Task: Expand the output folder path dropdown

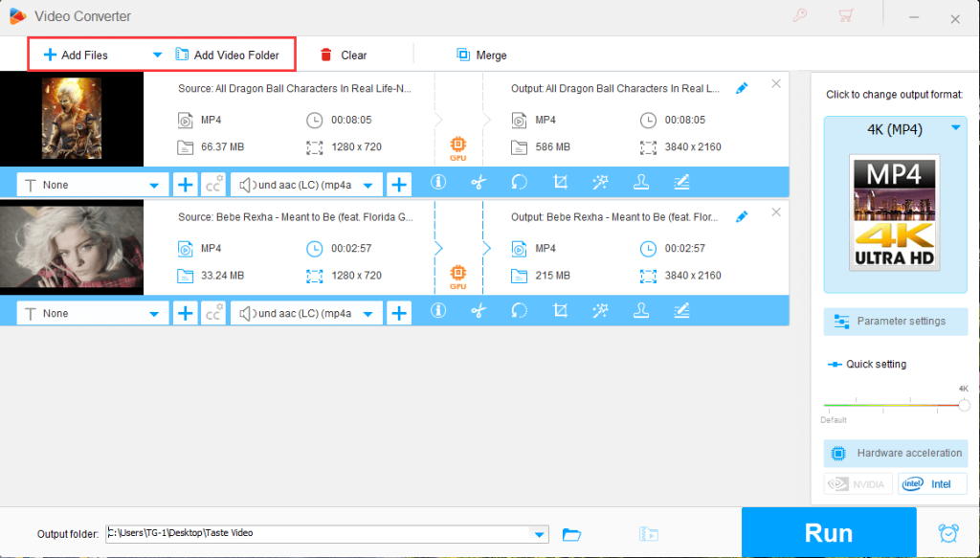Action: tap(539, 534)
